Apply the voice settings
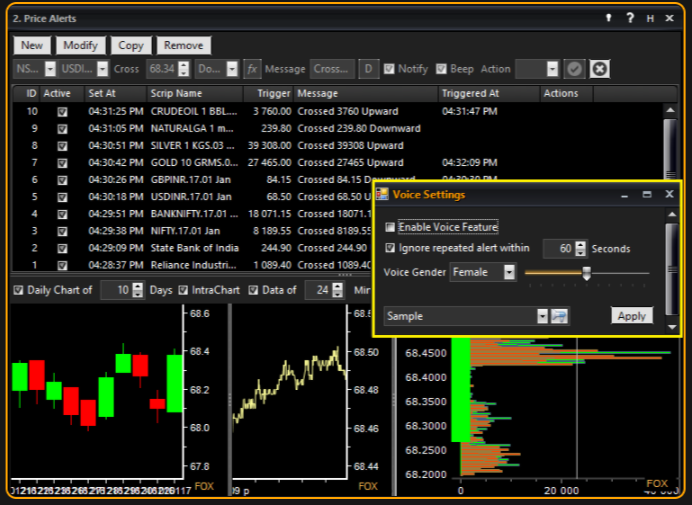This screenshot has width=692, height=505. coord(632,316)
